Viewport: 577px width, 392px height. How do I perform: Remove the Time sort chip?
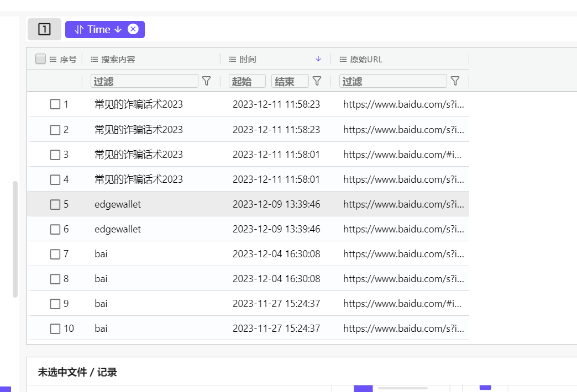133,29
